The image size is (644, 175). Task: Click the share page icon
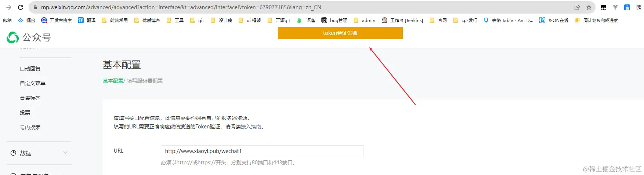577,7
